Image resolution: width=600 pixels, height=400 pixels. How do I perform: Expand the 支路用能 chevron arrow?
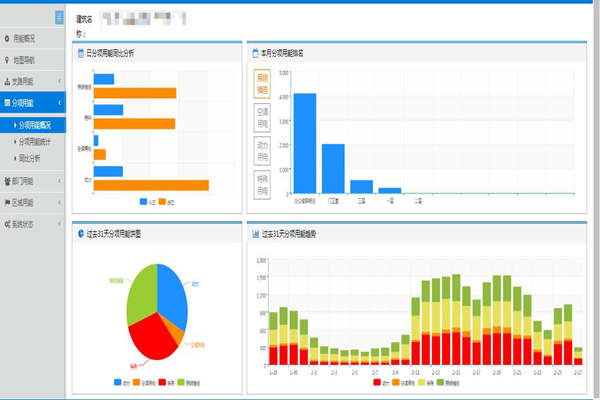tap(60, 81)
